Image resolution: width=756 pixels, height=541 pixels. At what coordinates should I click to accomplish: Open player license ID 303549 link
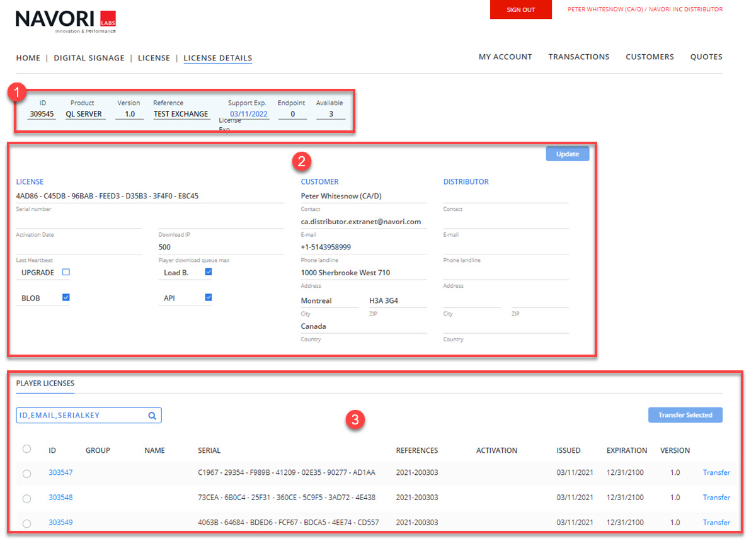coord(60,523)
